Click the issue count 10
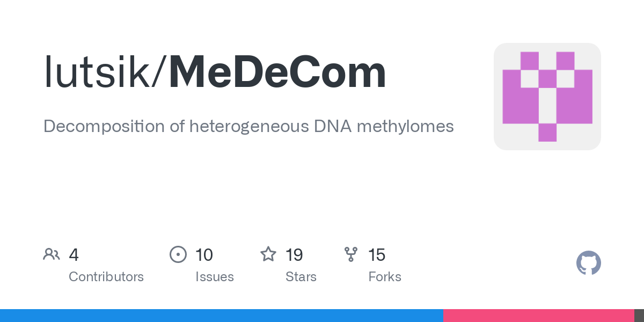This screenshot has height=322, width=644. pos(204,255)
